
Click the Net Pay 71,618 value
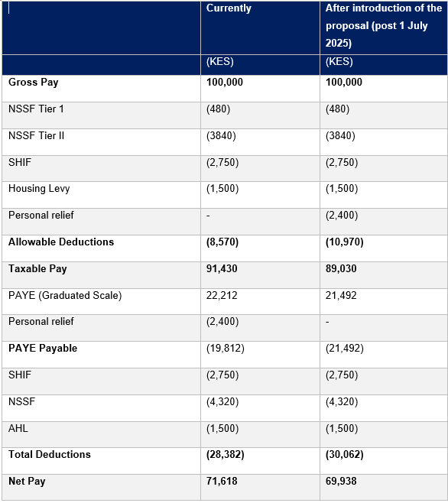click(222, 481)
